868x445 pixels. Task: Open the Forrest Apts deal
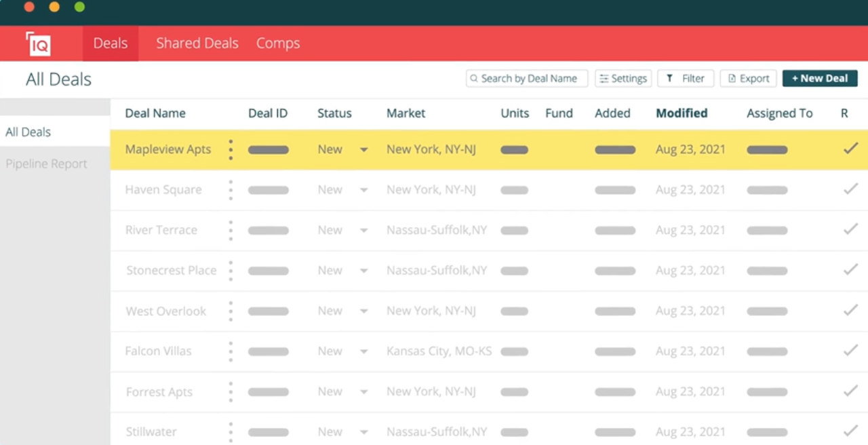159,392
